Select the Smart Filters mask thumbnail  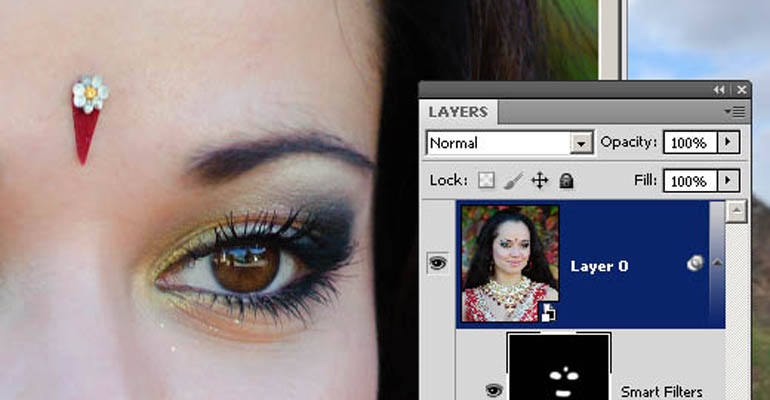(559, 367)
